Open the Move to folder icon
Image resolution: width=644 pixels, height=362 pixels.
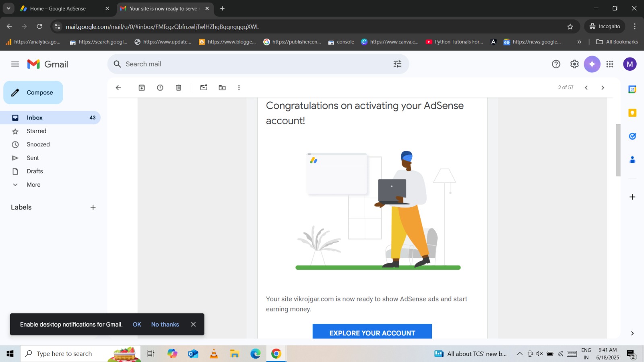(222, 88)
